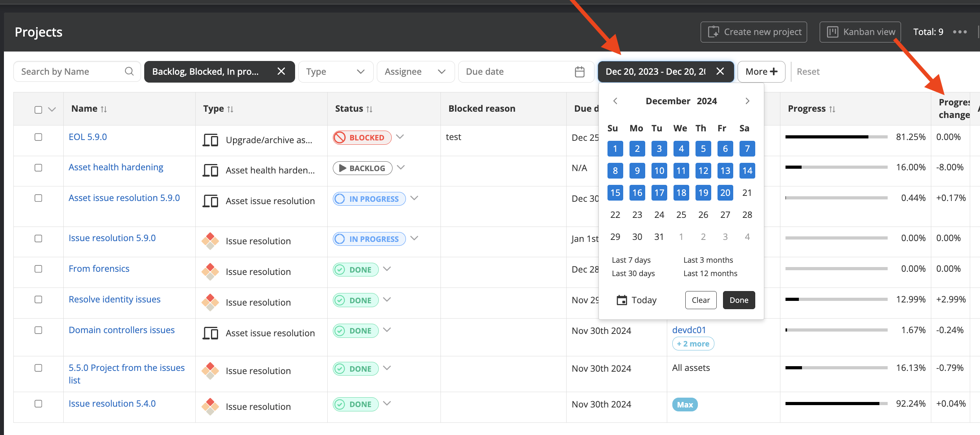This screenshot has width=980, height=435.
Task: Go to the next month in the calendar
Action: click(747, 101)
